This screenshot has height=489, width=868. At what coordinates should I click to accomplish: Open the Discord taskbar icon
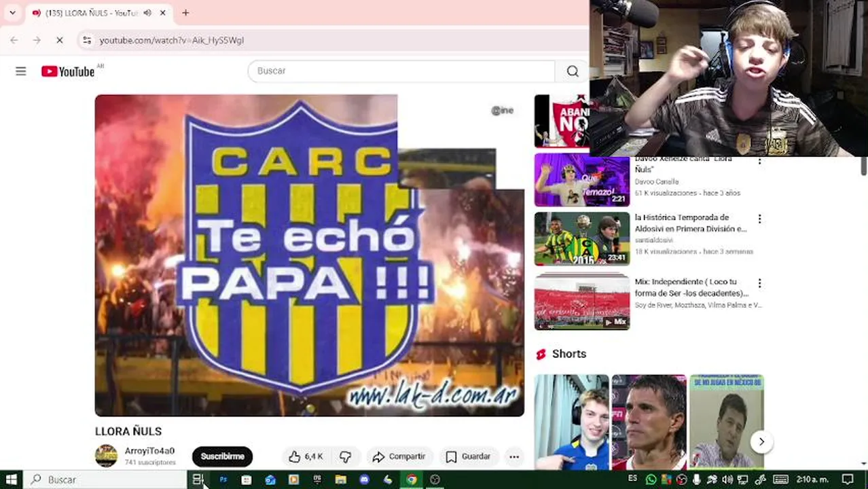(x=364, y=479)
